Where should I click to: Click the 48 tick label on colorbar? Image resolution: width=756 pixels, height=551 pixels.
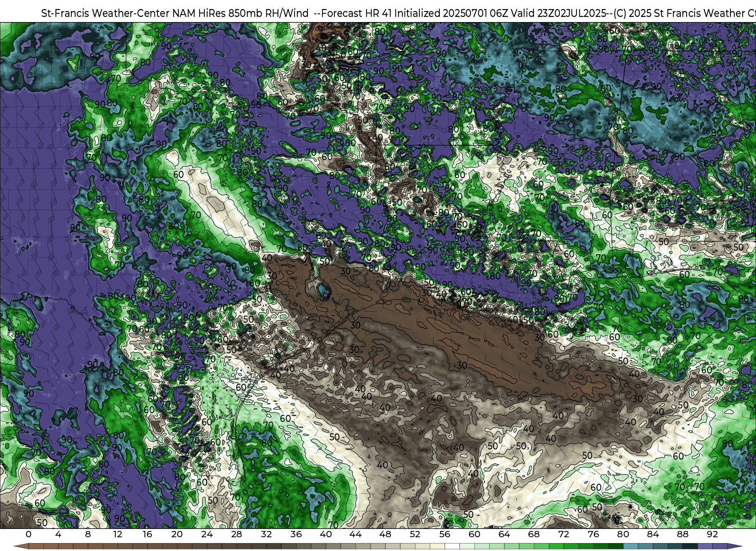(x=385, y=534)
